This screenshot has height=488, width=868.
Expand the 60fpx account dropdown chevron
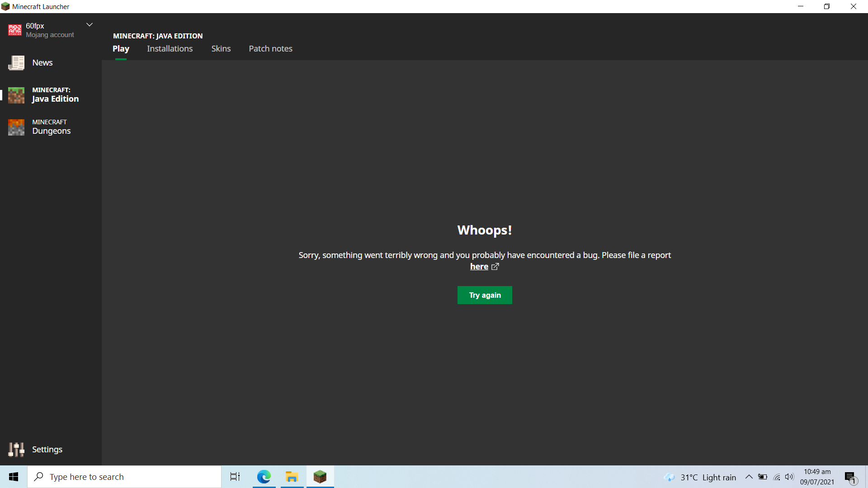(90, 25)
